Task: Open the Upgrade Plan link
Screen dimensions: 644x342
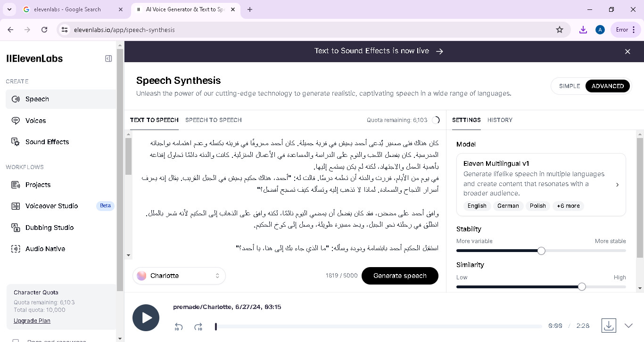Action: pyautogui.click(x=32, y=321)
